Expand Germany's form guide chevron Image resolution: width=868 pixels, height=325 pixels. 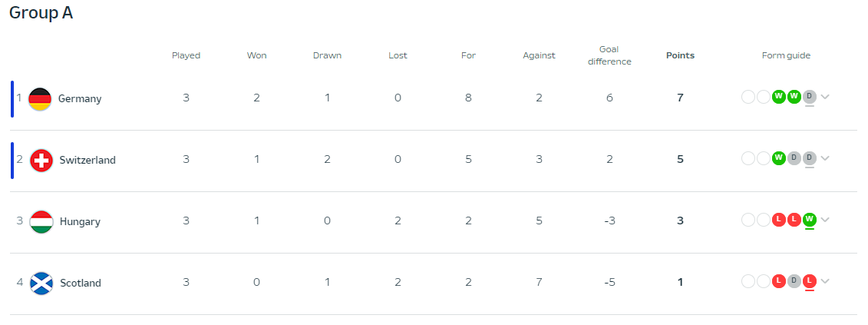825,97
